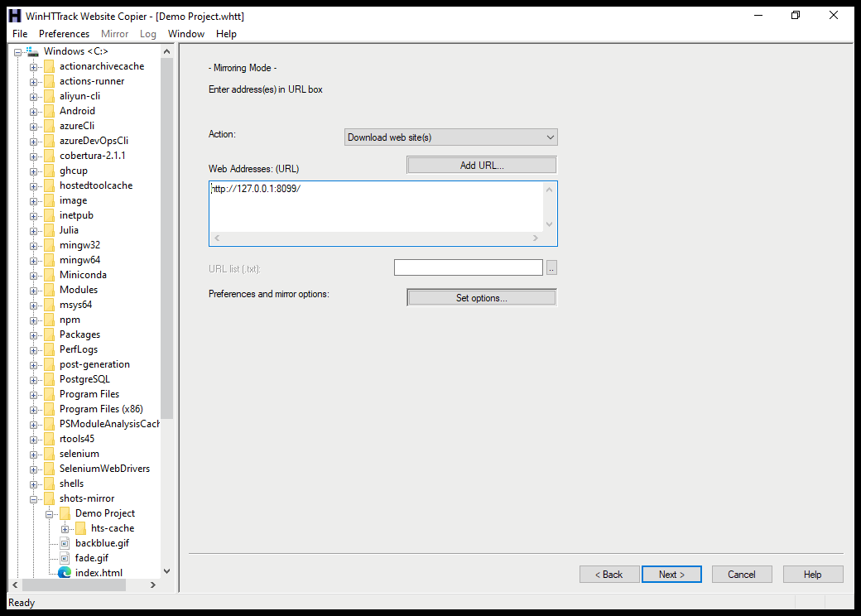Proceed with the Next button
Screen dimensions: 861x616
click(671, 575)
